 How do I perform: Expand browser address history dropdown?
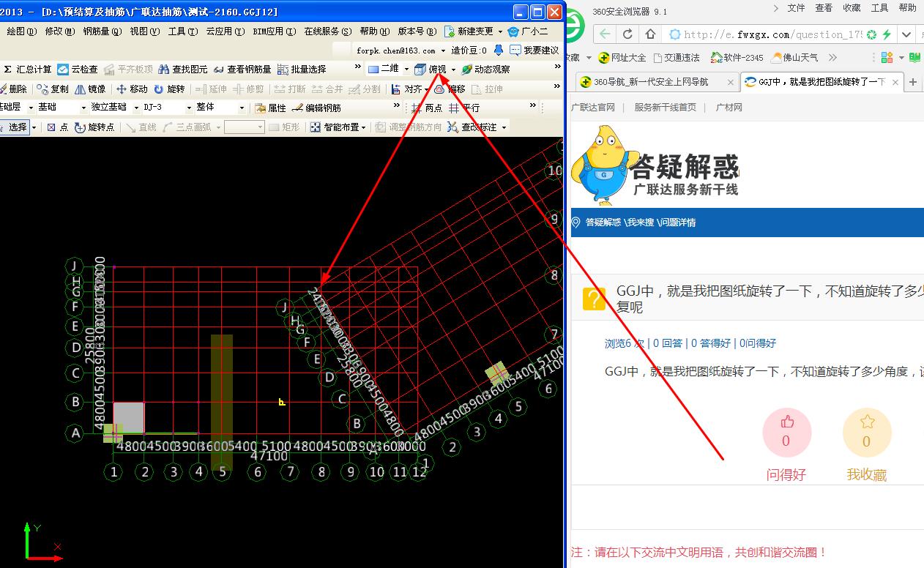[907, 34]
